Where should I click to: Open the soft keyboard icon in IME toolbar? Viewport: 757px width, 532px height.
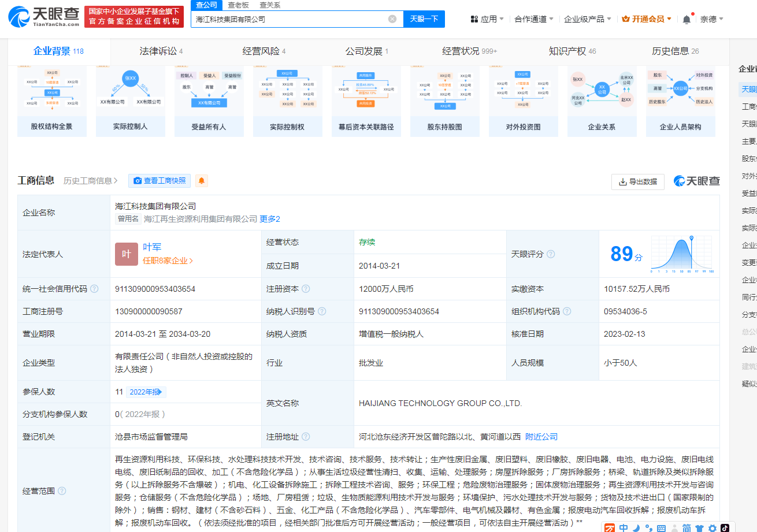tap(661, 528)
